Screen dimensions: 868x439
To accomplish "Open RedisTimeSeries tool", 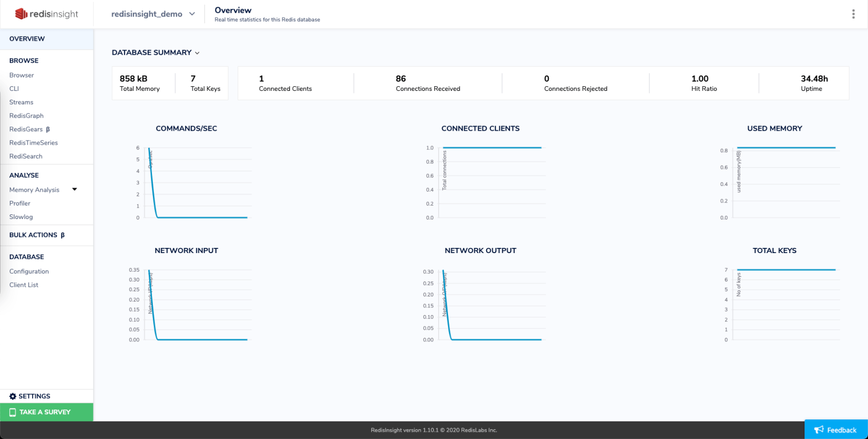I will tap(34, 143).
